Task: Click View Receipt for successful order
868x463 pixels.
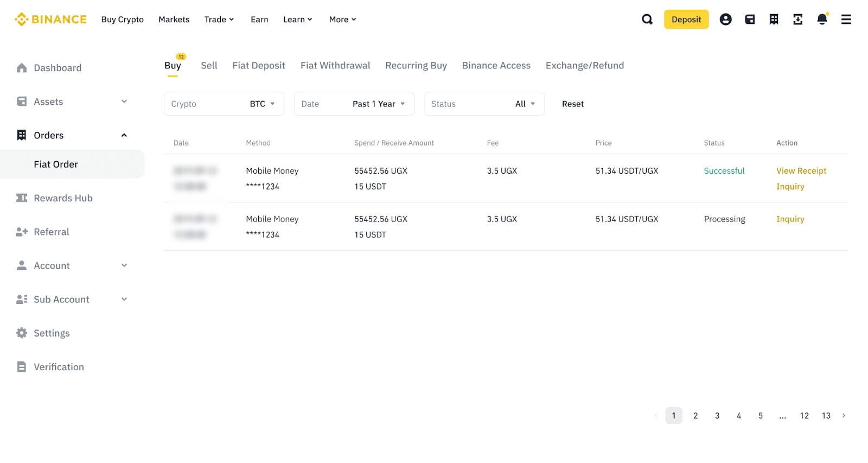Action: point(801,171)
